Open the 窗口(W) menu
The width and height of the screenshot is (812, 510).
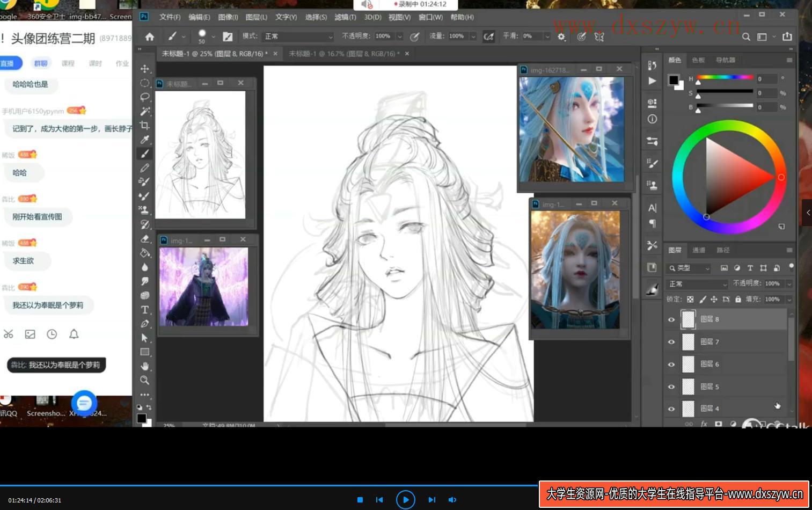[430, 17]
